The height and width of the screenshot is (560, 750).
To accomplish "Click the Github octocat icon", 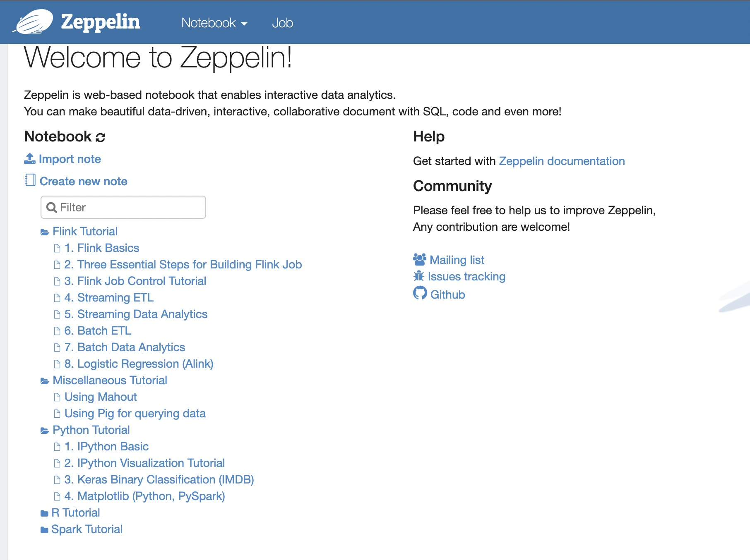I will tap(420, 293).
